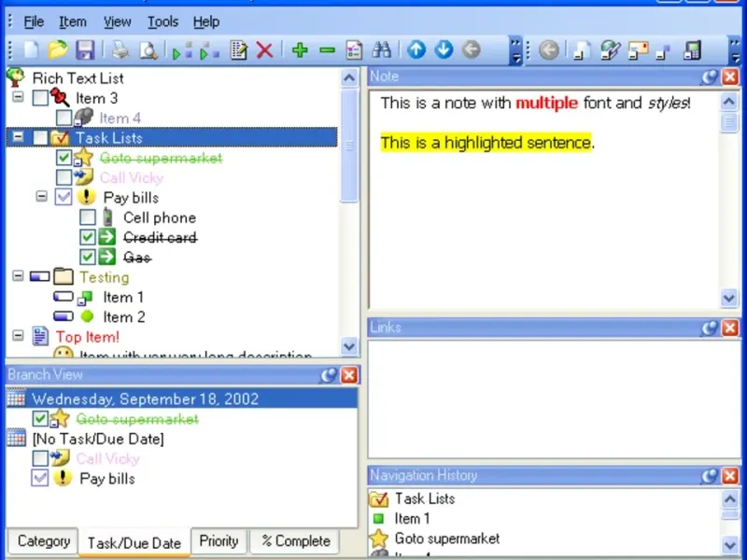Click the red pushpin icon on Item 3
Image resolution: width=747 pixels, height=560 pixels.
click(60, 97)
